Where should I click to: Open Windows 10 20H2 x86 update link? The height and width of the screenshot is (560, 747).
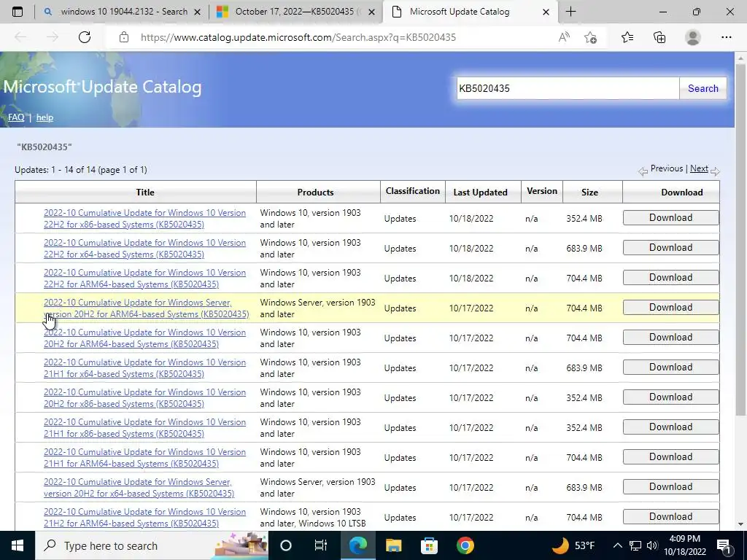[x=145, y=398]
